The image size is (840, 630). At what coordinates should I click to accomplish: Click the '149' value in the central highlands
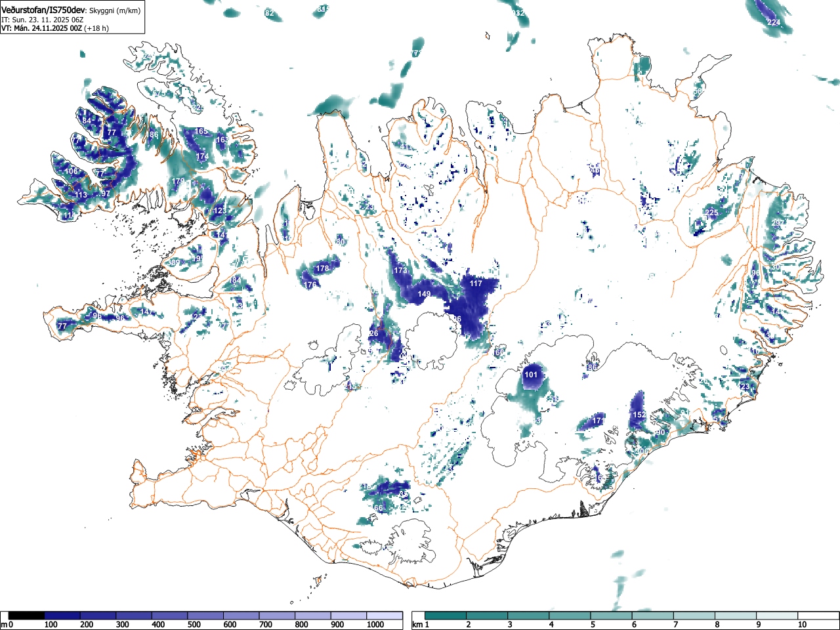pyautogui.click(x=425, y=294)
